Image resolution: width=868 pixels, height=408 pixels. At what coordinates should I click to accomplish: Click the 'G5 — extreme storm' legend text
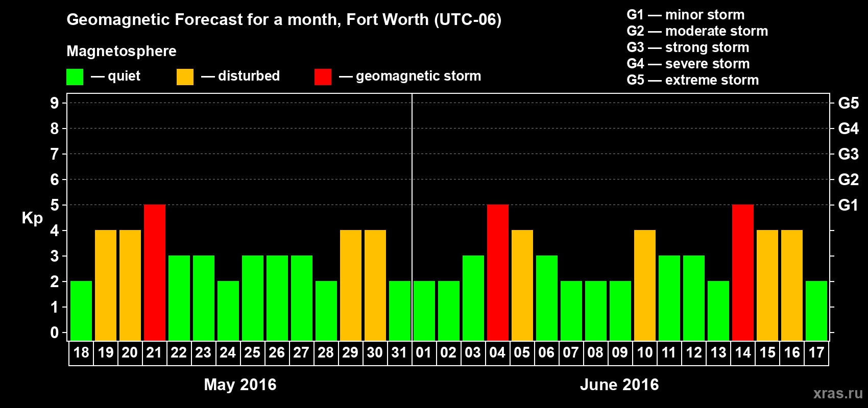pos(693,80)
